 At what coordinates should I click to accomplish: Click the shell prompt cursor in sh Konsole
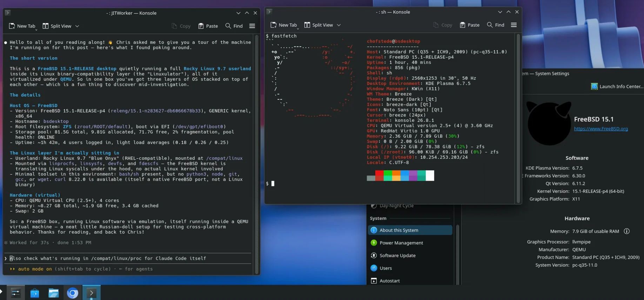273,183
